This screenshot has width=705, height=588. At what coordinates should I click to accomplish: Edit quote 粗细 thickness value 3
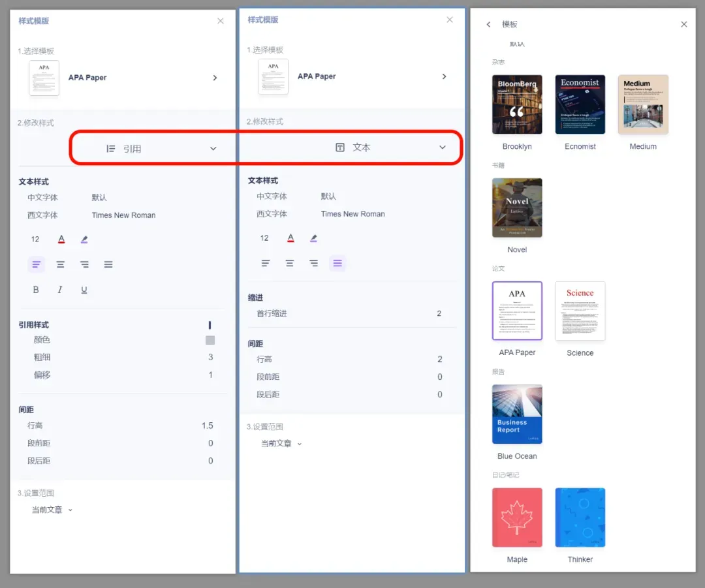(210, 358)
